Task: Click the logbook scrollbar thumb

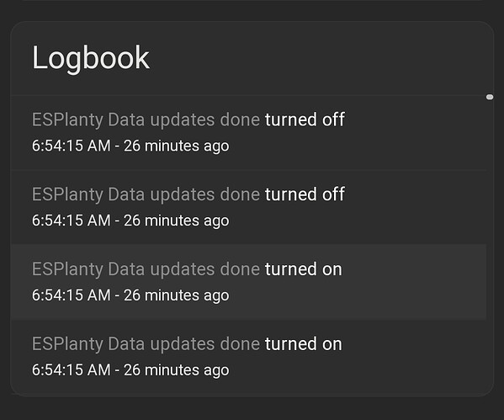Action: click(490, 97)
